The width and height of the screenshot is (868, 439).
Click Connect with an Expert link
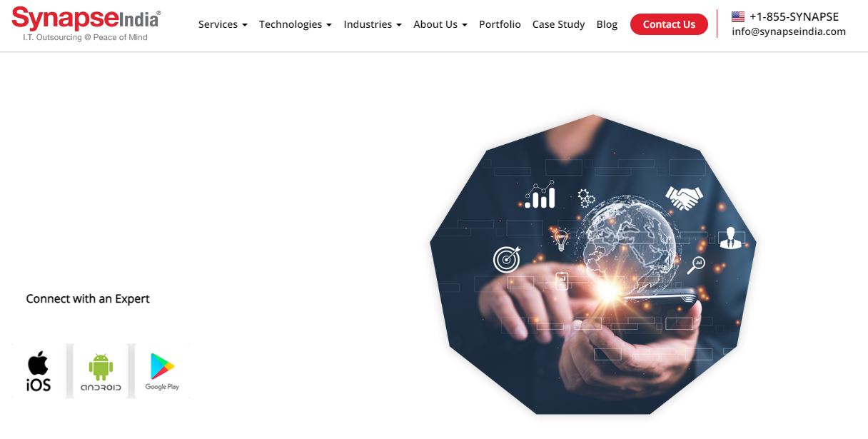pyautogui.click(x=88, y=298)
